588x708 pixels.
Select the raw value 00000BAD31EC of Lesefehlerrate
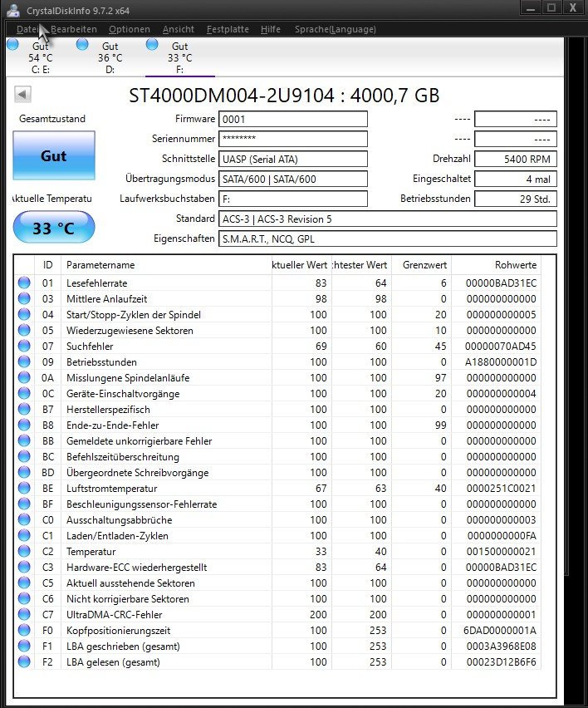(x=501, y=283)
